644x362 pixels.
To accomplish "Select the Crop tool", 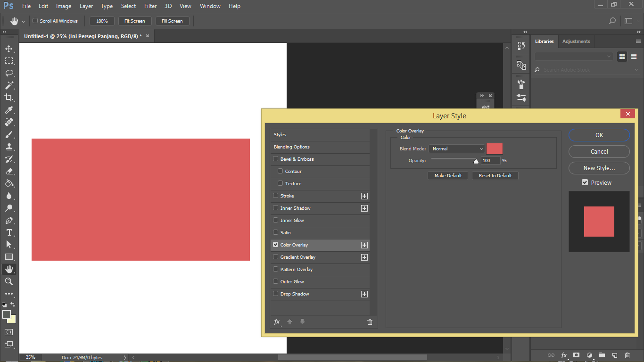I will [9, 98].
